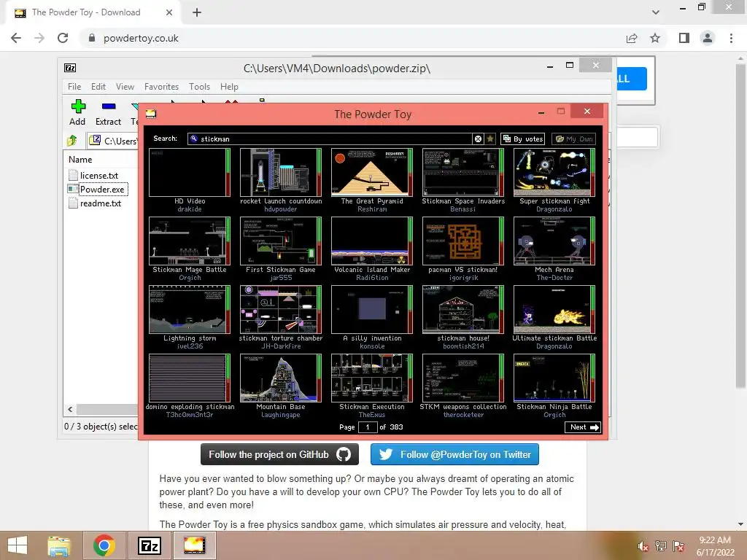Image resolution: width=747 pixels, height=560 pixels.
Task: Click author name therocketeer
Action: pos(463,415)
